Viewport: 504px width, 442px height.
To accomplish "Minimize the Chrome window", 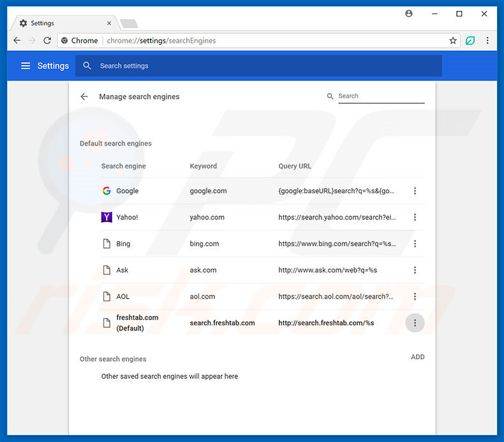I will click(x=434, y=13).
